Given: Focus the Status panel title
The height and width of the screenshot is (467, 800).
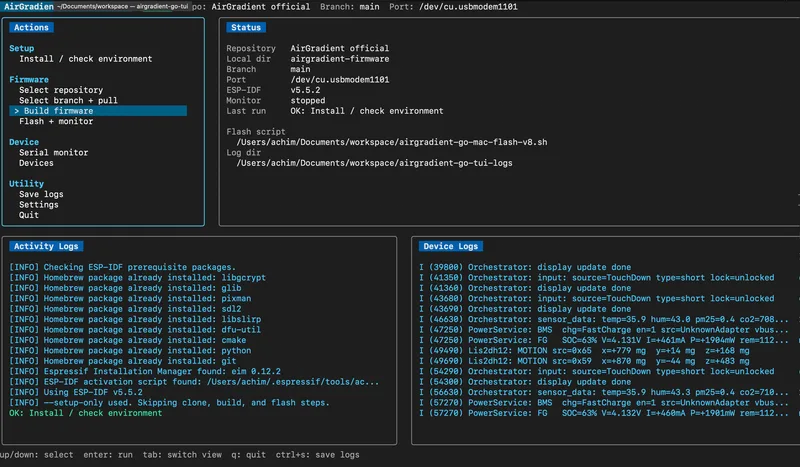Looking at the screenshot, I should point(246,28).
